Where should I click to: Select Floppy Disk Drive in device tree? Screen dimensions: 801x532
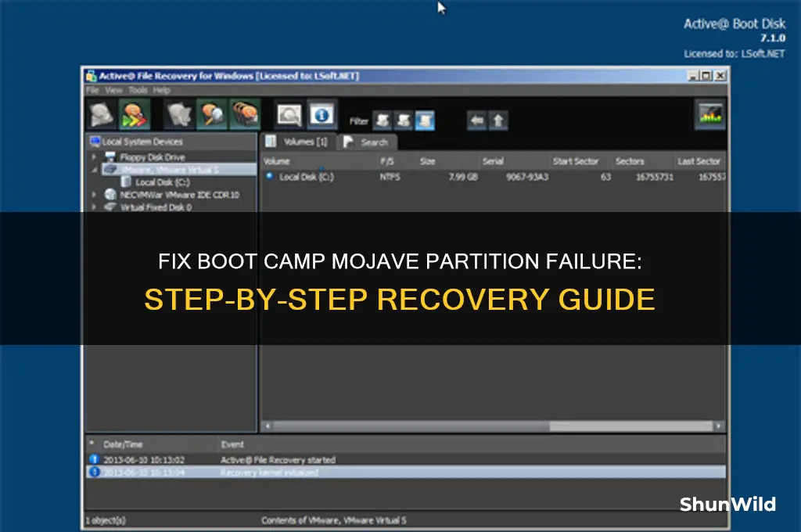(x=153, y=157)
